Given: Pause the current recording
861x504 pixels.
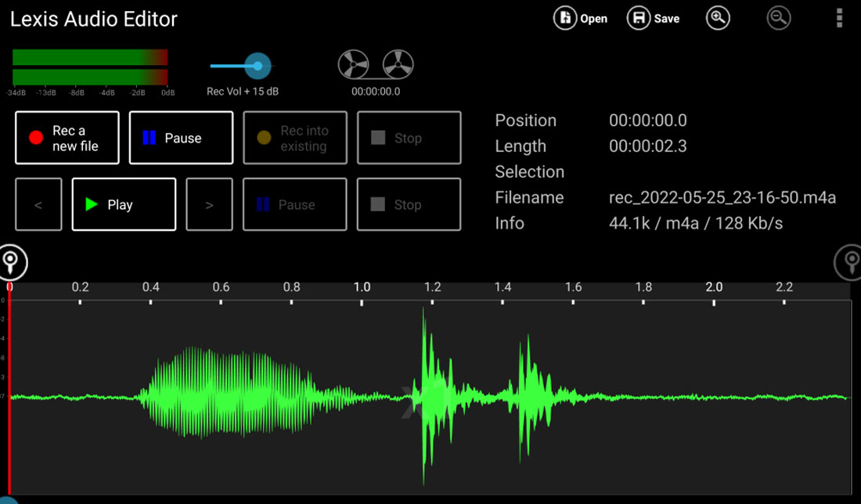Looking at the screenshot, I should [x=181, y=138].
